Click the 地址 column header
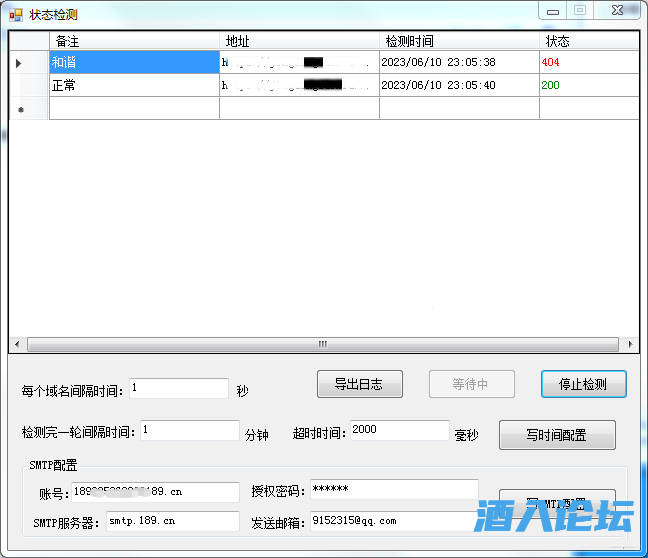This screenshot has height=558, width=648. 299,41
